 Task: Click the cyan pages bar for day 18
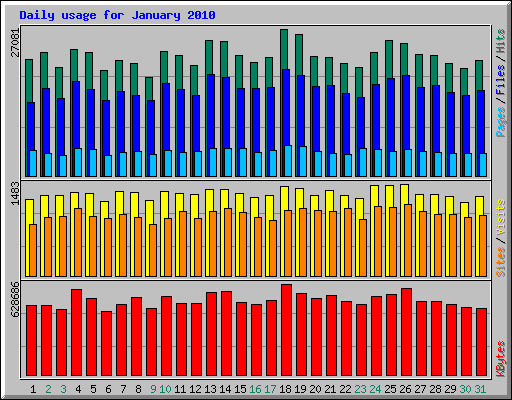point(288,161)
